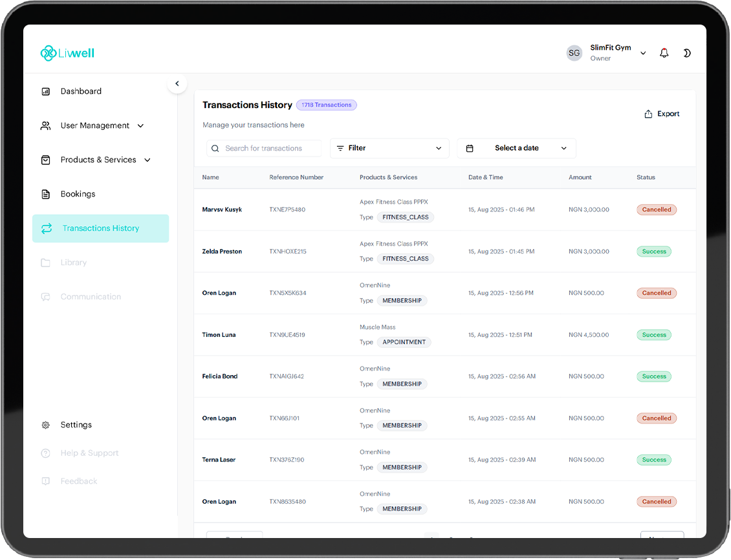Click the Feedback link
Image resolution: width=731 pixels, height=560 pixels.
tap(78, 481)
